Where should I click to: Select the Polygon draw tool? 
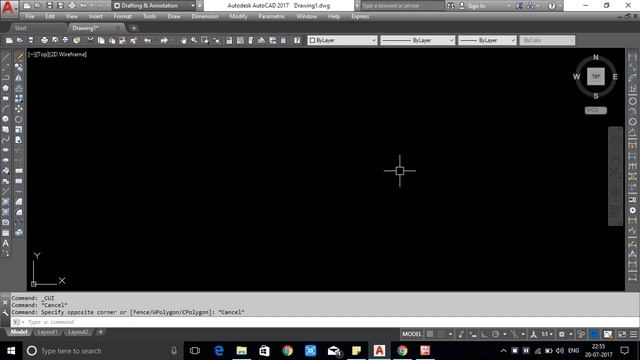(5, 88)
